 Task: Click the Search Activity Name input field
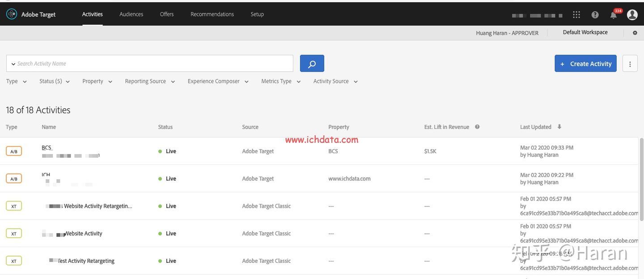(150, 64)
